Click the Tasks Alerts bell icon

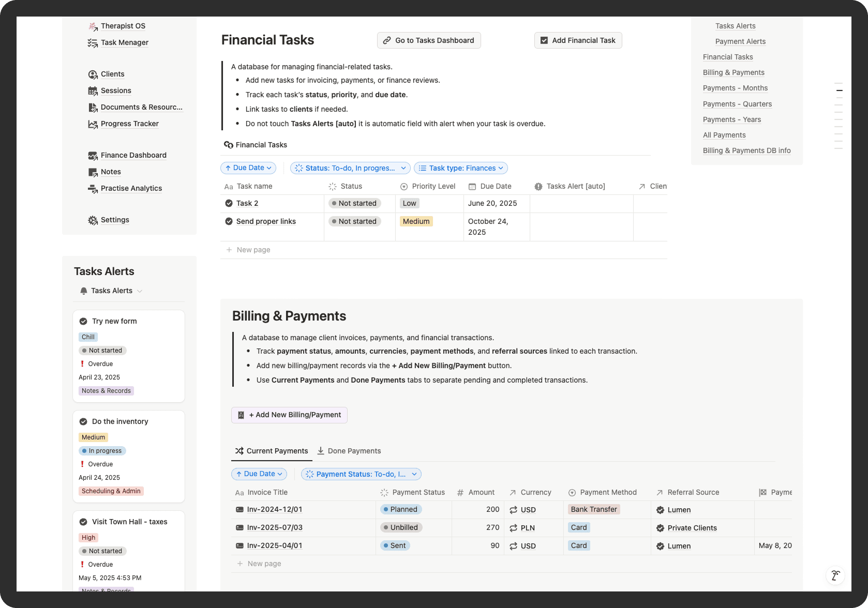84,291
